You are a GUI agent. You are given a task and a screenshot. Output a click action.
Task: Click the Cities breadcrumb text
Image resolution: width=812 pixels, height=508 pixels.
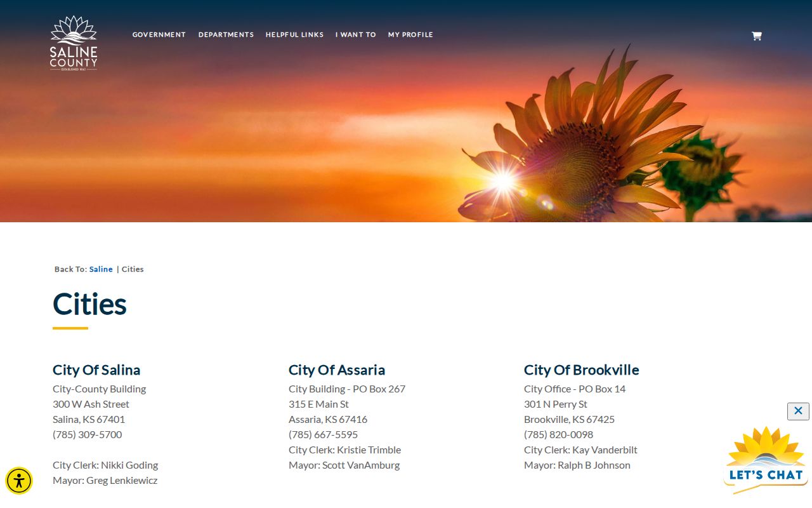[x=133, y=269]
